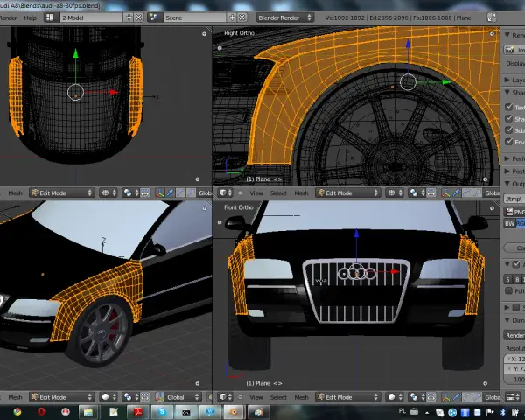This screenshot has height=420, width=525.
Task: Toggle fullscreen with the info header icon
Action: pos(491,17)
